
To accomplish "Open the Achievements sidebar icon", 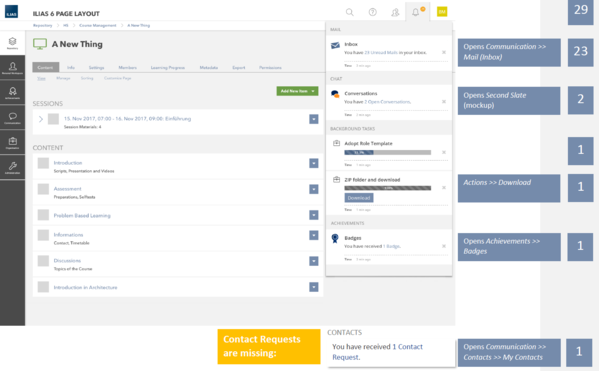I will 12,92.
